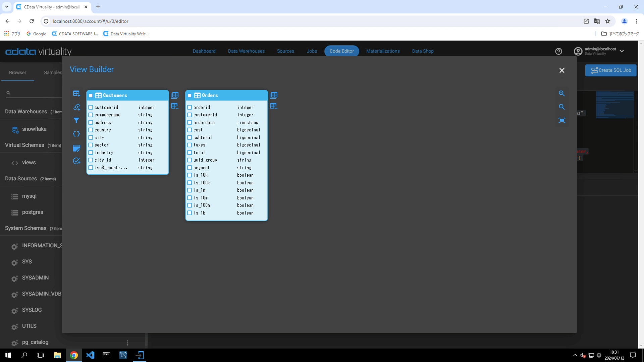Close the View Builder dialog

tap(562, 70)
